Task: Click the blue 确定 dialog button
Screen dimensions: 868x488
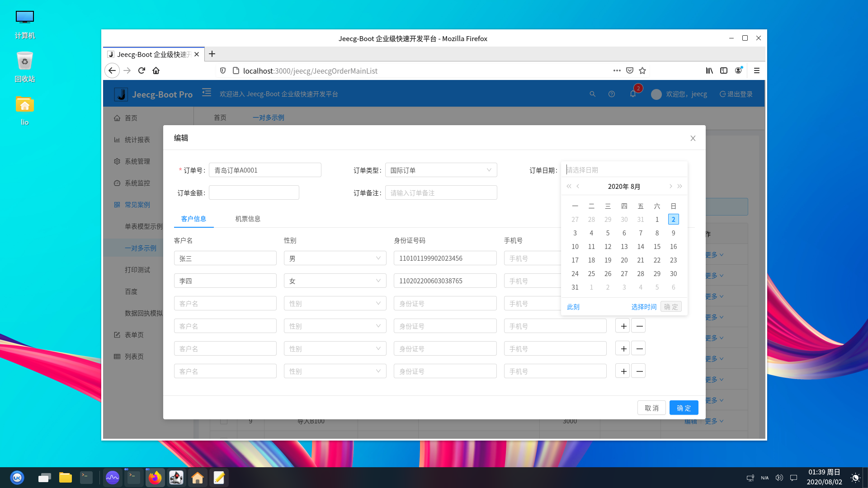Action: [x=684, y=408]
